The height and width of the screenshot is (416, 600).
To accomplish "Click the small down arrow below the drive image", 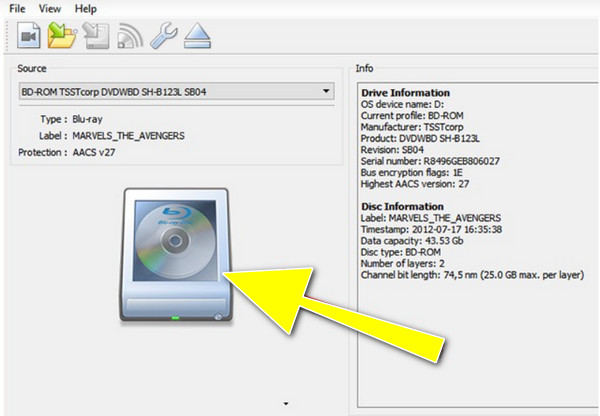I will click(286, 404).
